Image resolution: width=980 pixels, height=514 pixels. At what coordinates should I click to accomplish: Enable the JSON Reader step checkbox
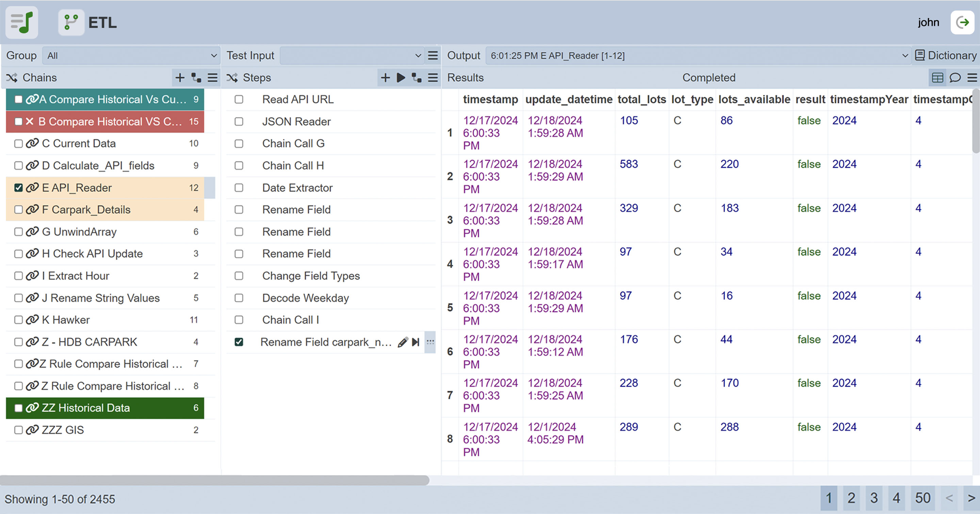[x=239, y=122]
